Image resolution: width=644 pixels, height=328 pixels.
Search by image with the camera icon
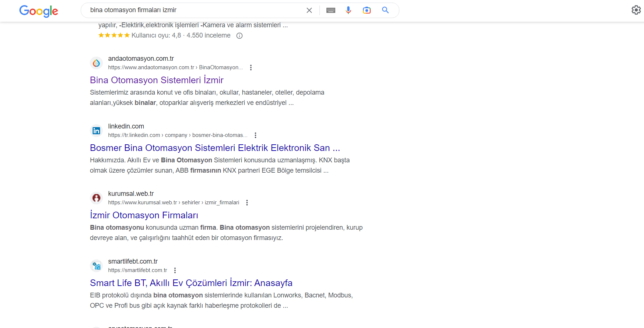tap(367, 10)
